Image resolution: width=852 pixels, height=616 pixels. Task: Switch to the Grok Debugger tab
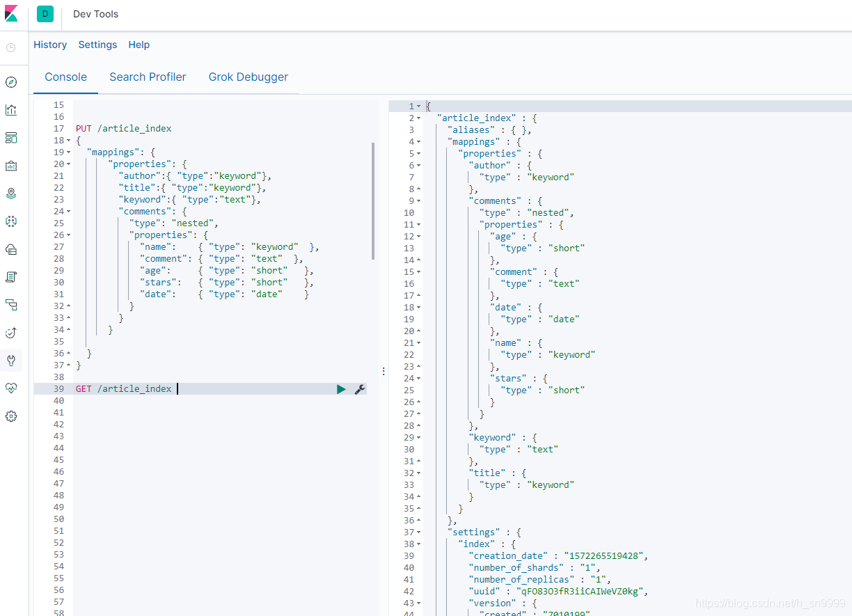(x=248, y=77)
